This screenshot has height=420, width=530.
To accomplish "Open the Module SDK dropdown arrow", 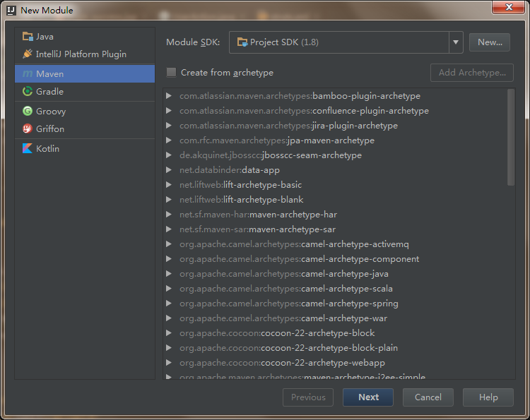I will 456,42.
